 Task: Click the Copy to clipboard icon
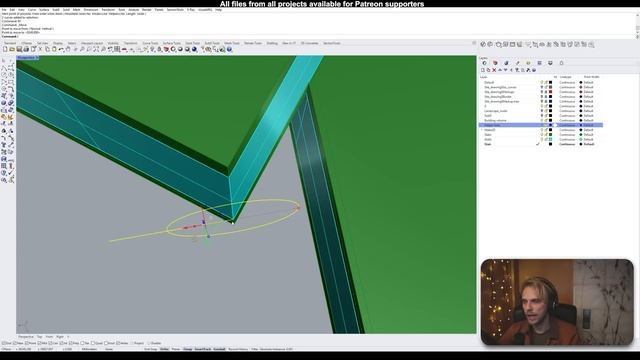pyautogui.click(x=47, y=49)
